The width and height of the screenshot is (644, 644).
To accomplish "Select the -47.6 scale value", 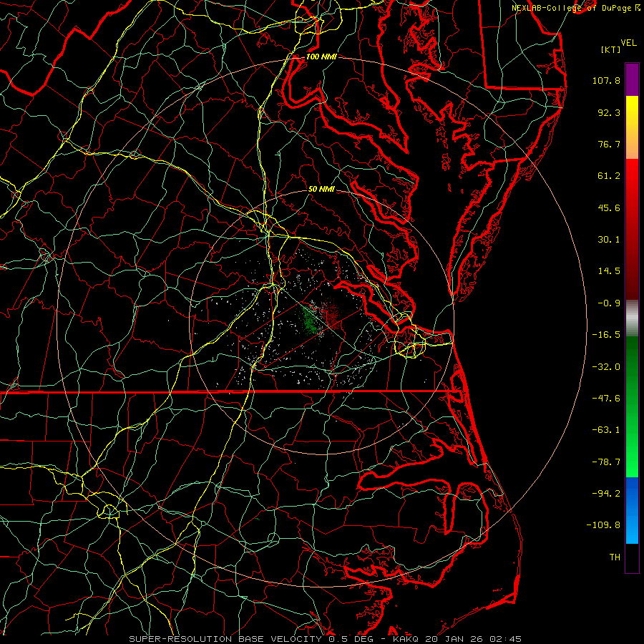I will (606, 399).
